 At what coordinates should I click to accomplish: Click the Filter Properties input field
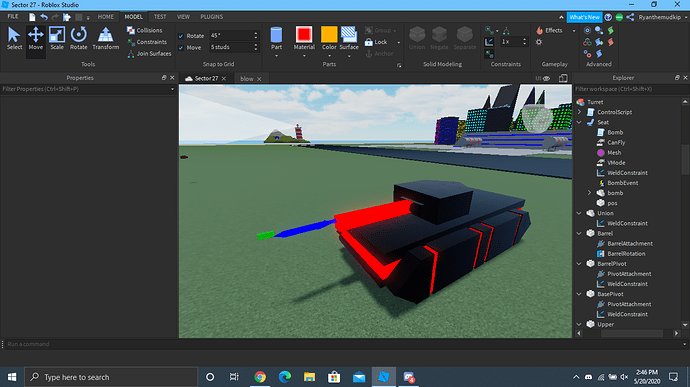[88, 89]
